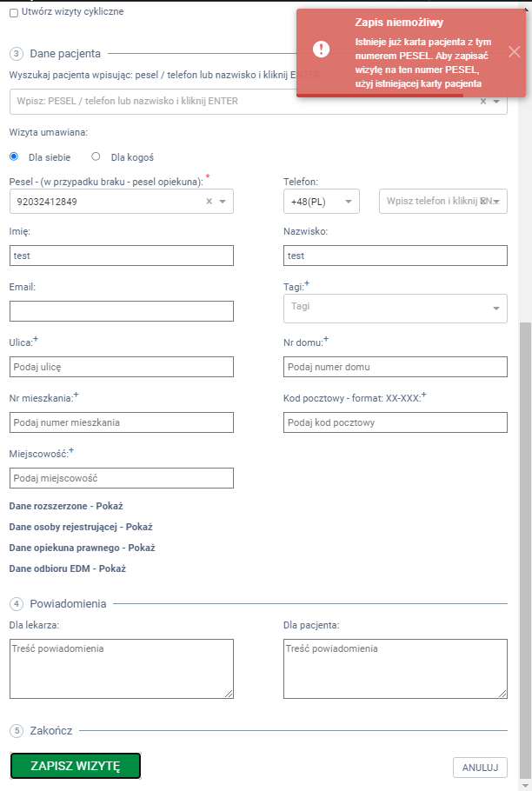532x791 pixels.
Task: Click the plus icon next to Ulica
Action: pos(36,338)
